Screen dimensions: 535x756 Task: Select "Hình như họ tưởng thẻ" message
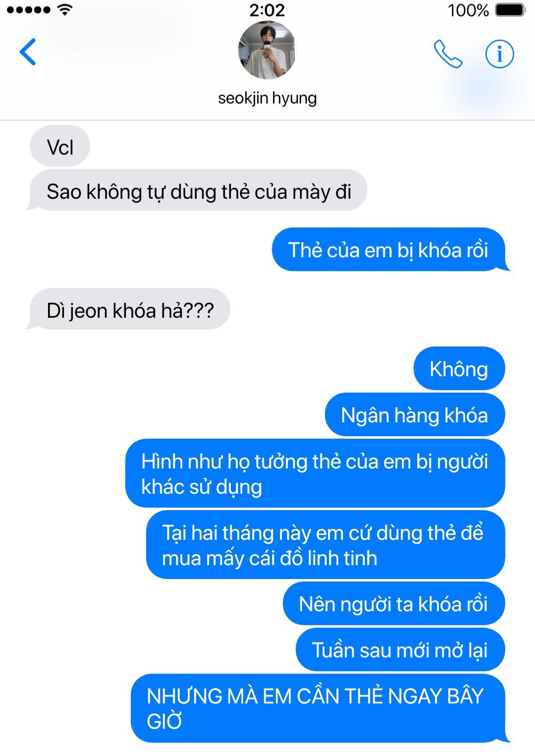tap(315, 473)
